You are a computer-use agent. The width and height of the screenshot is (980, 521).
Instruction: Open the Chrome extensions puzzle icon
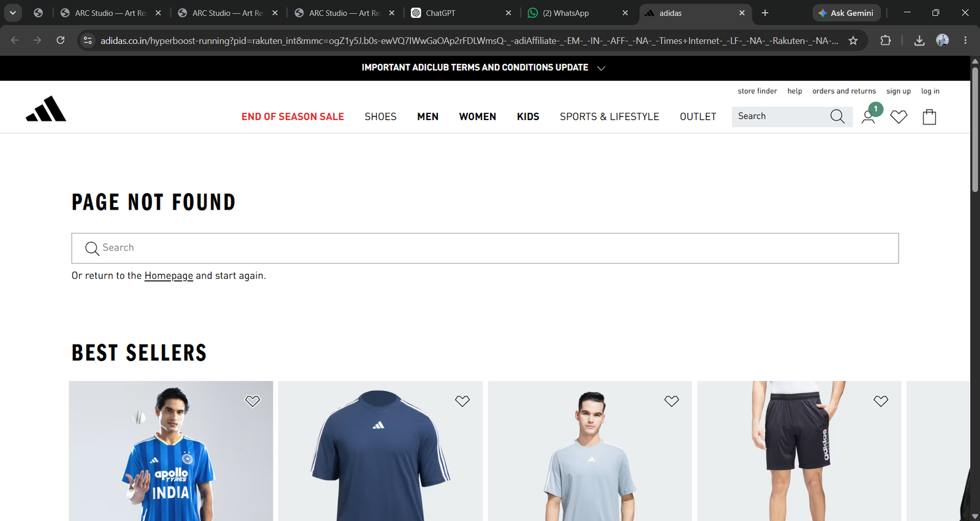click(x=885, y=40)
